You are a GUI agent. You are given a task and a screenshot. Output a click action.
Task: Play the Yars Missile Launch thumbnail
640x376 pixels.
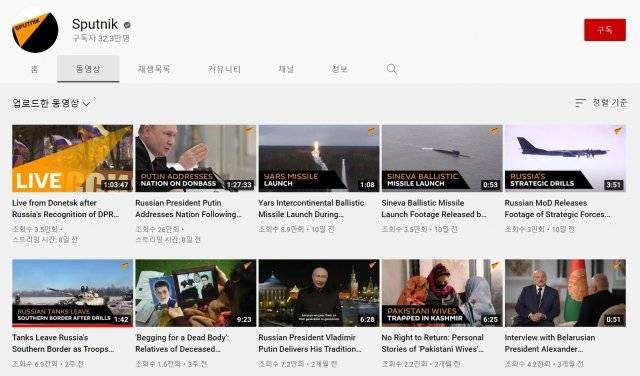tap(319, 158)
